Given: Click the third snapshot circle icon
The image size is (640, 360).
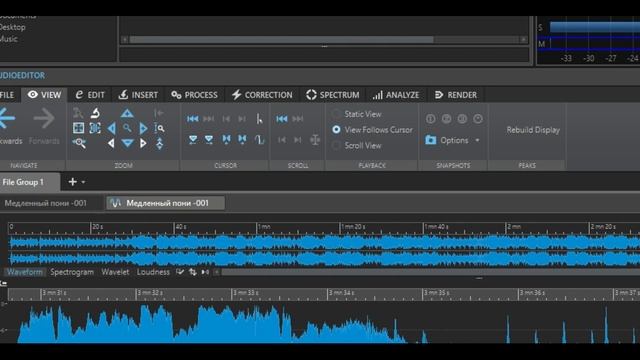Looking at the screenshot, I should [x=462, y=119].
